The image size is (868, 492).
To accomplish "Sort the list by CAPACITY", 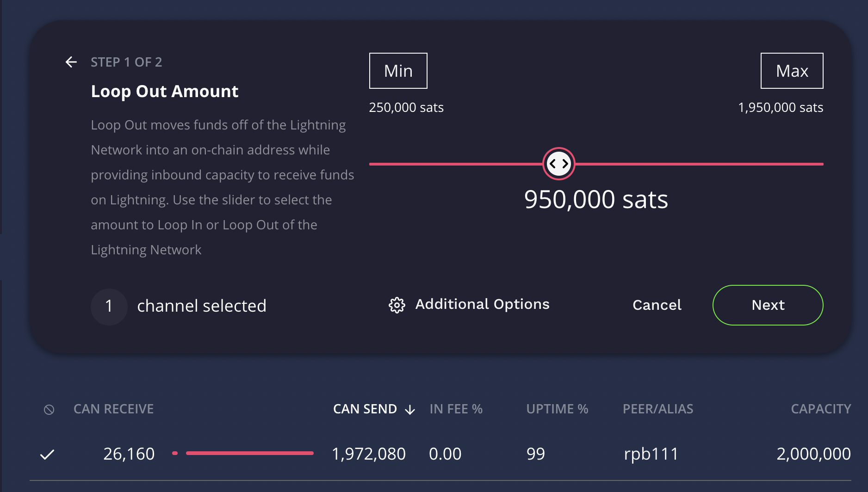I will tap(820, 409).
